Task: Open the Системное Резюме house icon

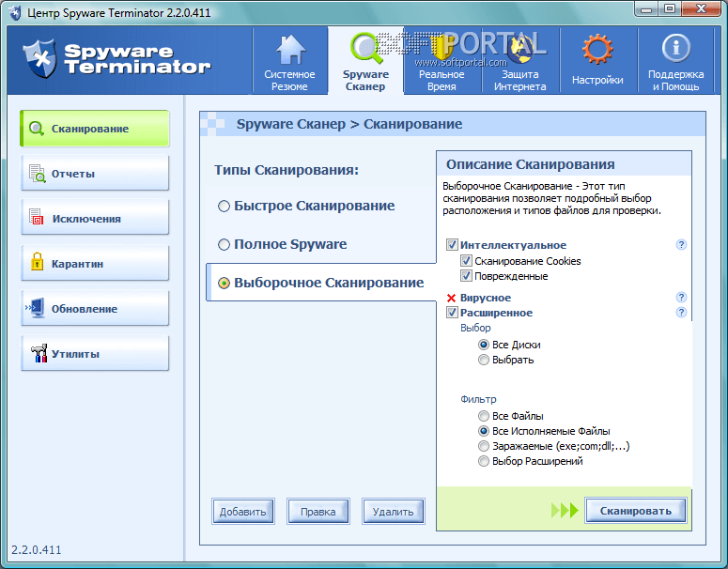Action: (290, 49)
